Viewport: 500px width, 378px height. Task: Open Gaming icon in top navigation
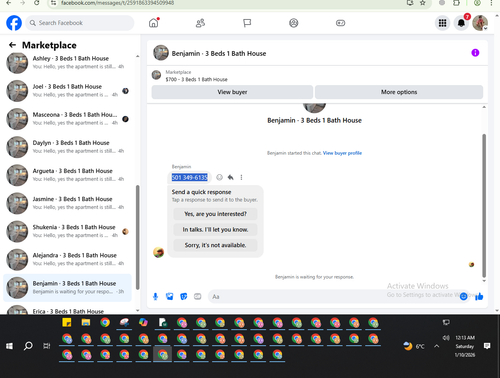click(340, 23)
